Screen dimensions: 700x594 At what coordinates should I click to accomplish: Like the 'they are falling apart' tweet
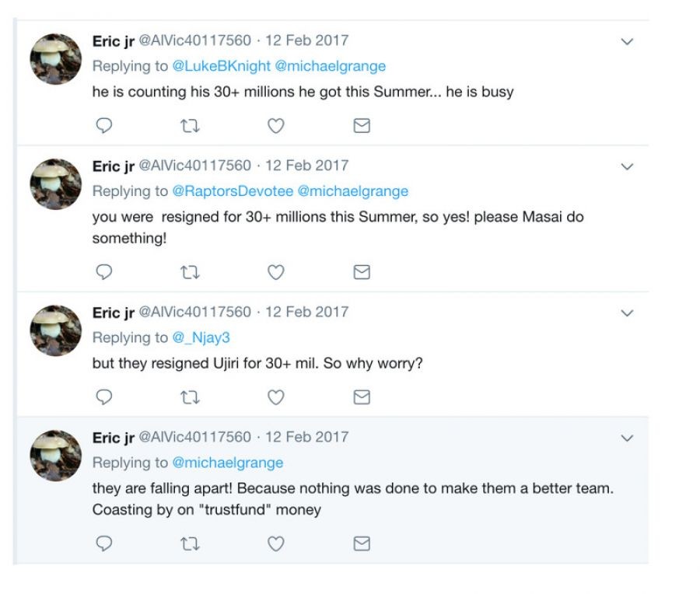[276, 544]
